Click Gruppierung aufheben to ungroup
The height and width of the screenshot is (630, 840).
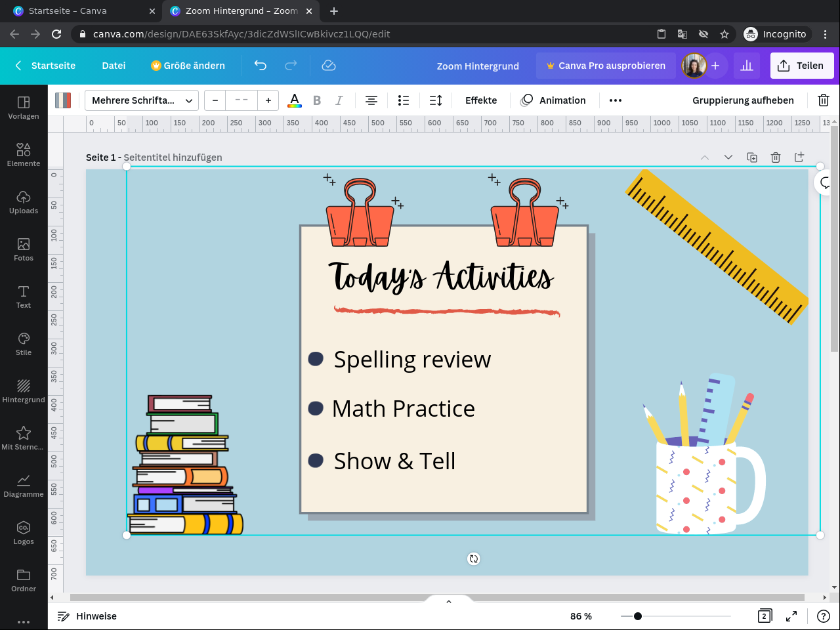pos(743,100)
